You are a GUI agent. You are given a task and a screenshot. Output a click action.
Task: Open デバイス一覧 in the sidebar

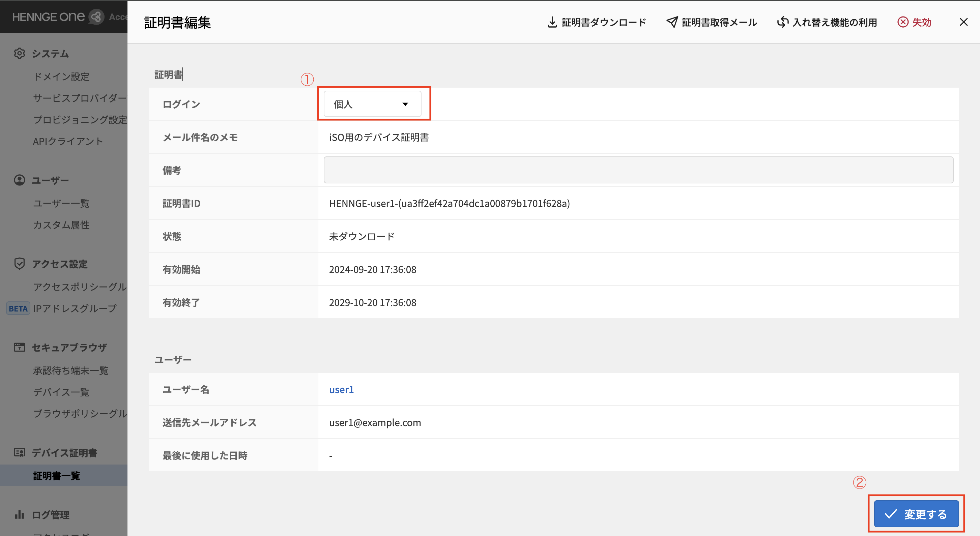pos(61,392)
